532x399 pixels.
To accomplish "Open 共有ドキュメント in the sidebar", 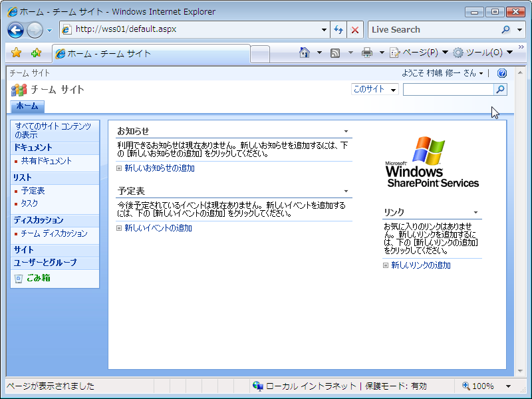I will (x=46, y=161).
